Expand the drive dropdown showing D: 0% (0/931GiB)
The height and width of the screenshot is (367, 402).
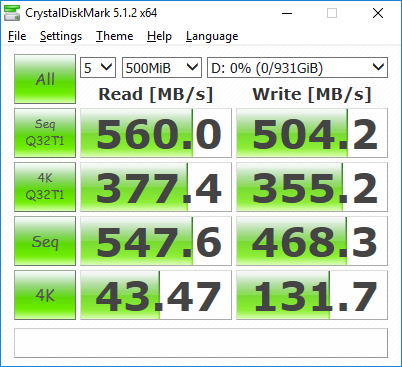[x=297, y=68]
